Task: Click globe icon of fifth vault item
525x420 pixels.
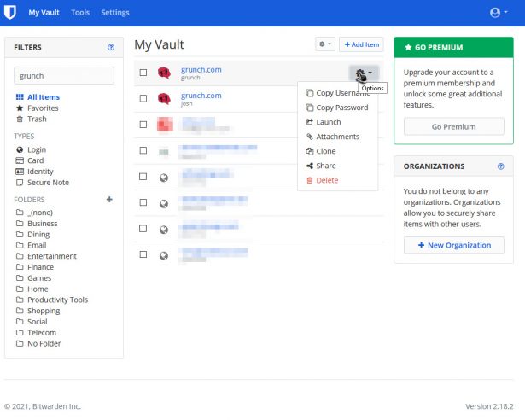Action: pyautogui.click(x=164, y=178)
